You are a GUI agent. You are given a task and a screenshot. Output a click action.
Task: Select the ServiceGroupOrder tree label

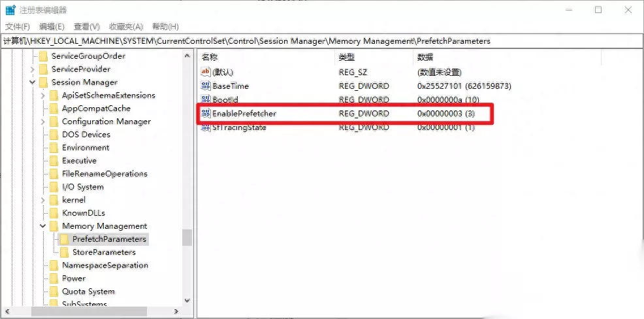point(88,56)
